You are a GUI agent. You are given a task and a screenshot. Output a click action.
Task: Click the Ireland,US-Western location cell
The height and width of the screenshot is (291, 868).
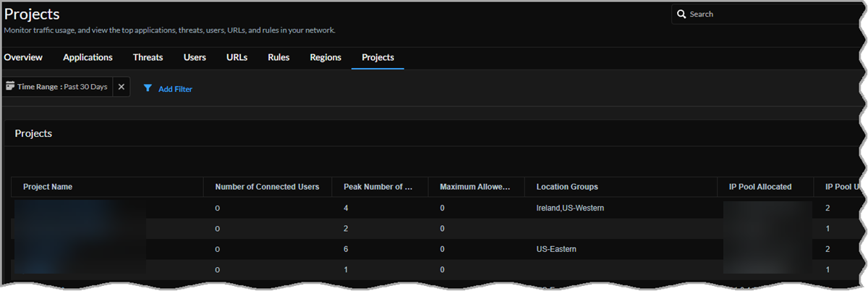pyautogui.click(x=570, y=208)
